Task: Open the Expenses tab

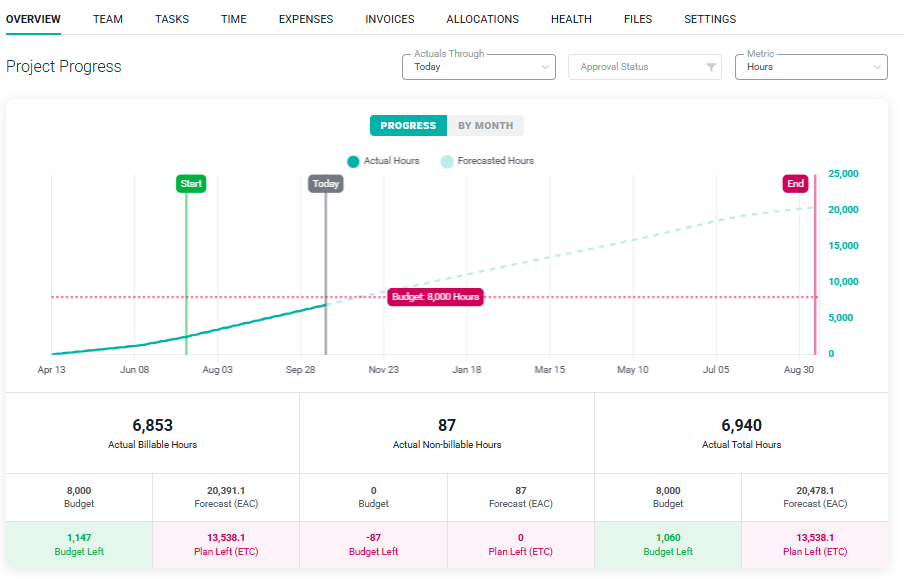Action: (x=306, y=19)
